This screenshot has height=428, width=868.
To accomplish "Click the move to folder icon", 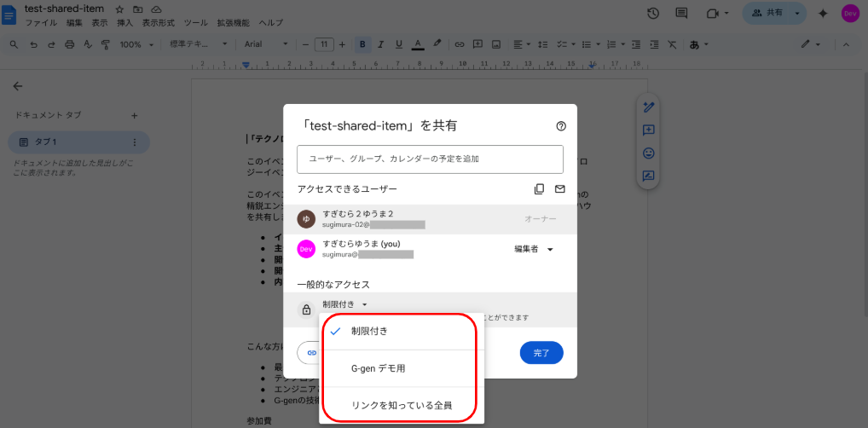I will click(x=138, y=9).
